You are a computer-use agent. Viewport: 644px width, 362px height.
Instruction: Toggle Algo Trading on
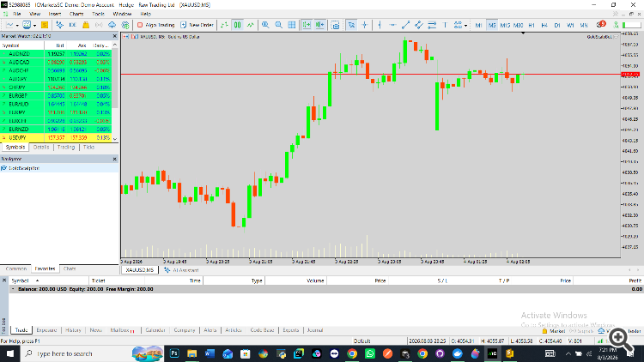click(155, 25)
